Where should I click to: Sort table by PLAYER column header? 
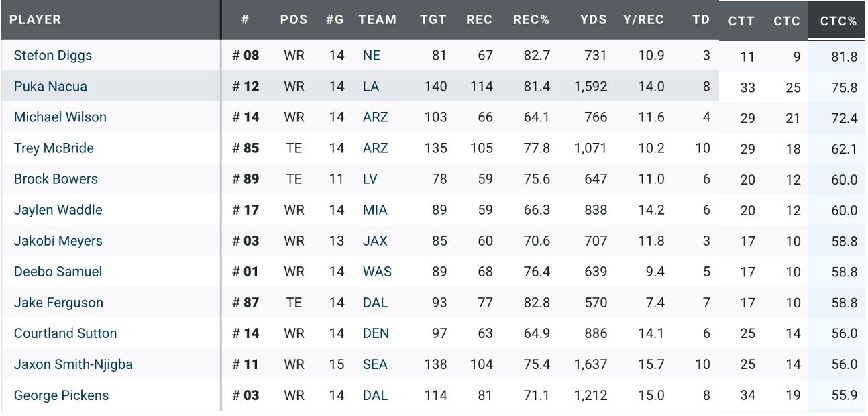point(35,20)
